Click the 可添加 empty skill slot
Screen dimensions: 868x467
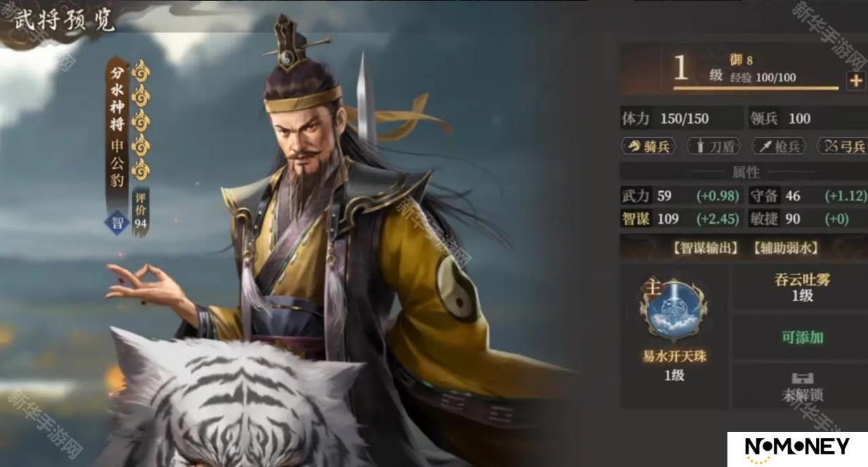pyautogui.click(x=801, y=337)
